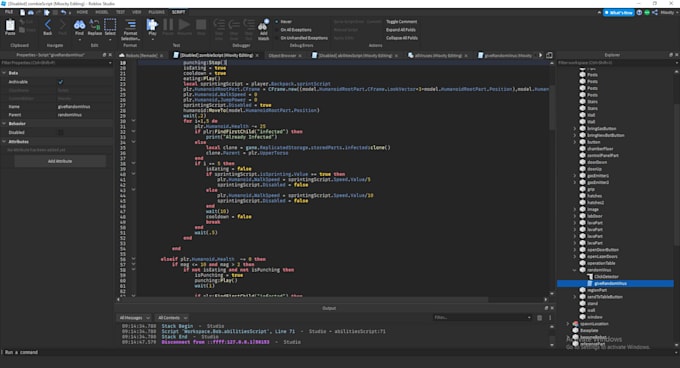Select On Unhandled Exceptions option
The width and height of the screenshot is (680, 368).
302,38
